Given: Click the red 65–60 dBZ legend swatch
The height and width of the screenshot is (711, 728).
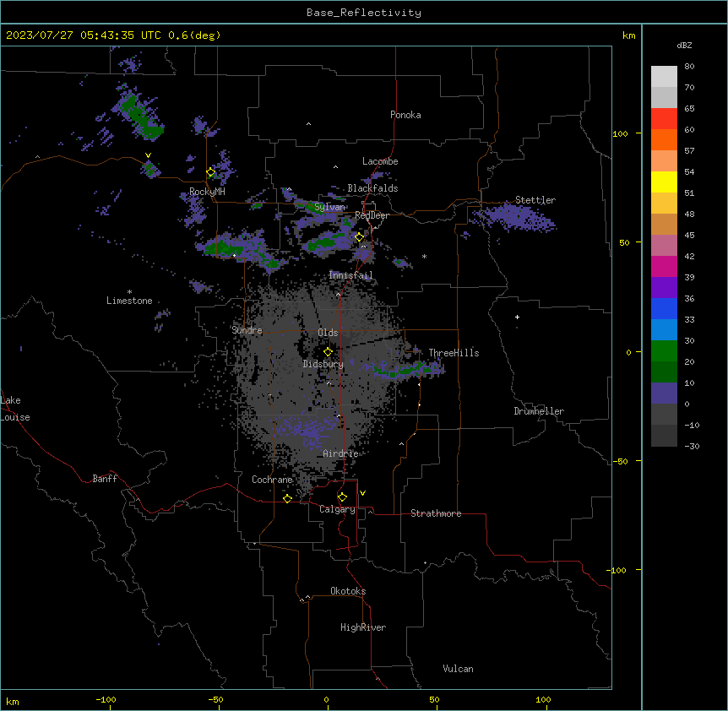Looking at the screenshot, I should pos(664,119).
